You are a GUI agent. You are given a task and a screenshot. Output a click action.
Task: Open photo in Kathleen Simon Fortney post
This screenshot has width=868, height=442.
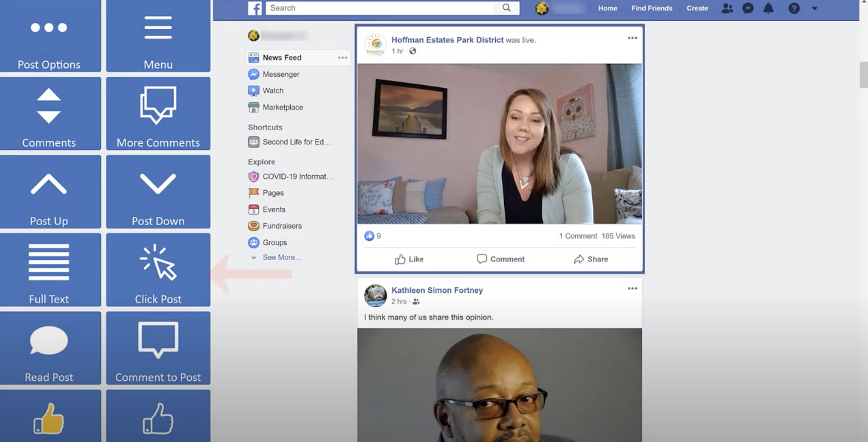pos(500,385)
